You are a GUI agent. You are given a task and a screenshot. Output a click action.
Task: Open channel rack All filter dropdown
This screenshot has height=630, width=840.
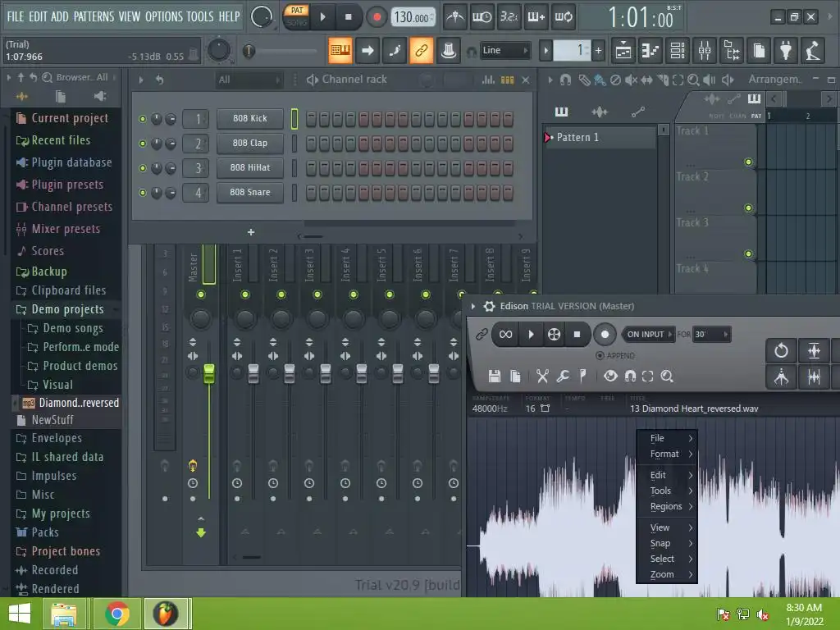[x=249, y=80]
